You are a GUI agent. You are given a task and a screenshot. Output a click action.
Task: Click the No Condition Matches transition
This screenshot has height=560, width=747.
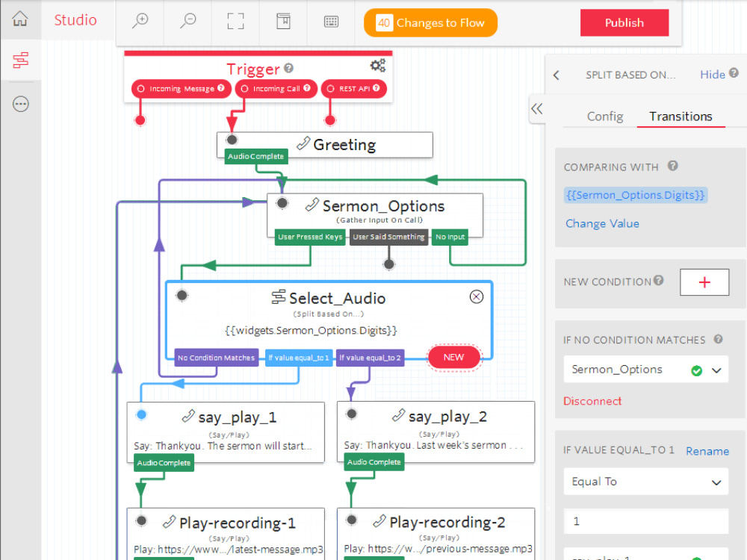[x=217, y=358]
